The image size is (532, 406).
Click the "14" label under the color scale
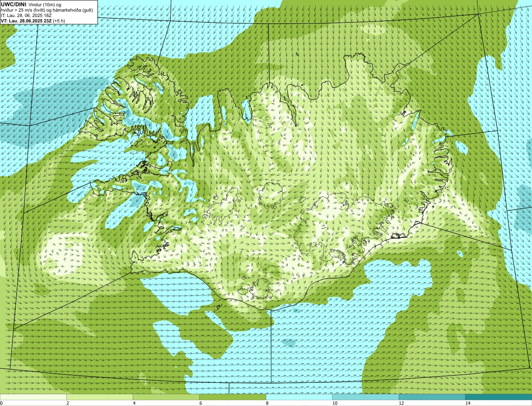pyautogui.click(x=468, y=403)
